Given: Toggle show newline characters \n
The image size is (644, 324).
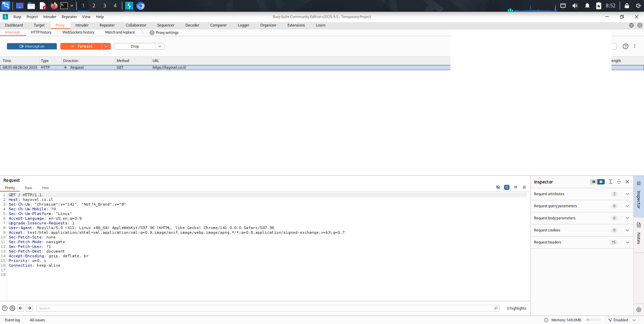Looking at the screenshot, I should [516, 187].
